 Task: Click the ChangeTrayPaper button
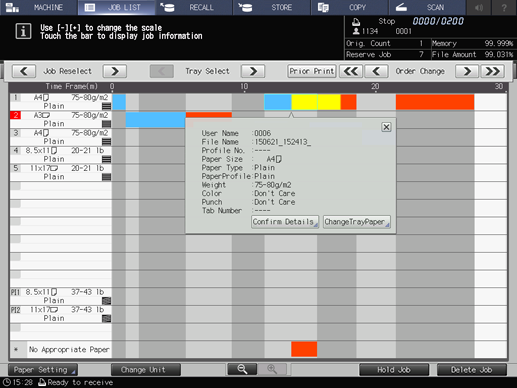(357, 222)
